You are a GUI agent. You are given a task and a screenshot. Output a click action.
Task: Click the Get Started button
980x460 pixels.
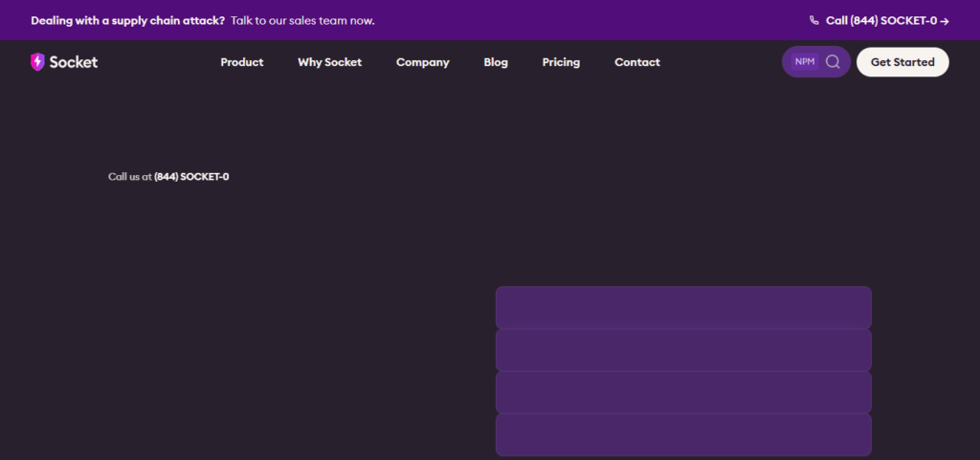point(902,62)
